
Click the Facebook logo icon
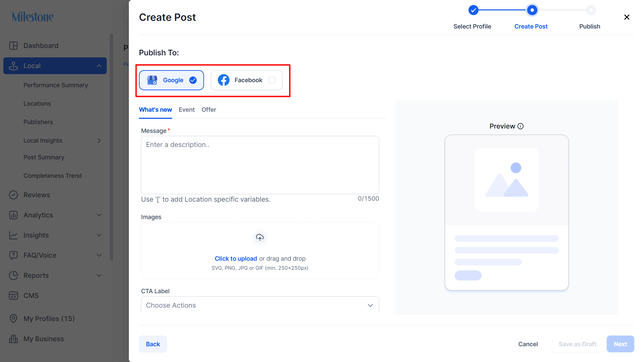(x=224, y=80)
